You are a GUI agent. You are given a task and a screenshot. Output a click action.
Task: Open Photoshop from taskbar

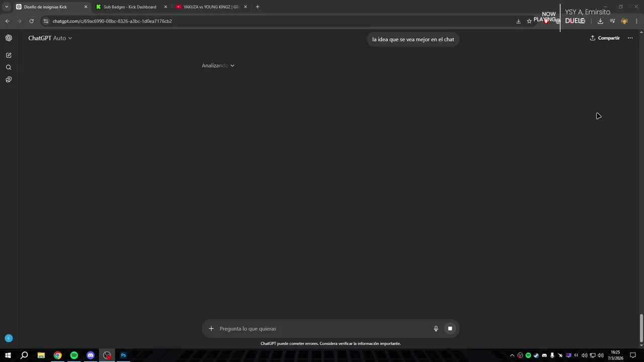123,355
